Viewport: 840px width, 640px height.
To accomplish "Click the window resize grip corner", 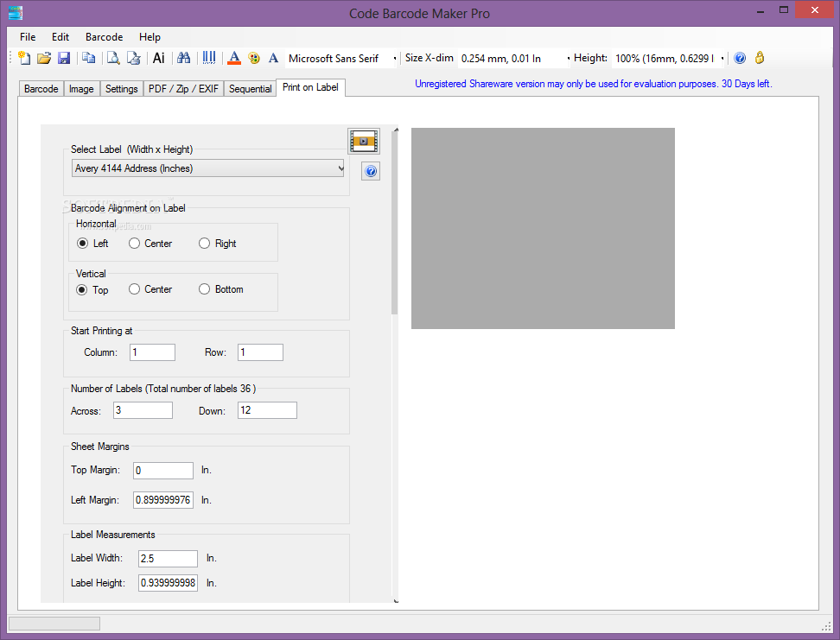I will 827,625.
